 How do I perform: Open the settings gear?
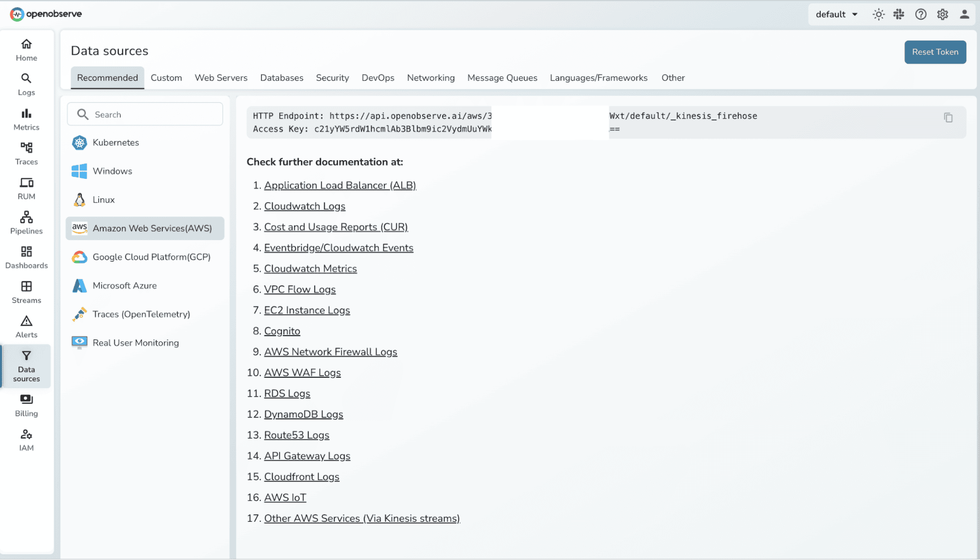point(942,14)
